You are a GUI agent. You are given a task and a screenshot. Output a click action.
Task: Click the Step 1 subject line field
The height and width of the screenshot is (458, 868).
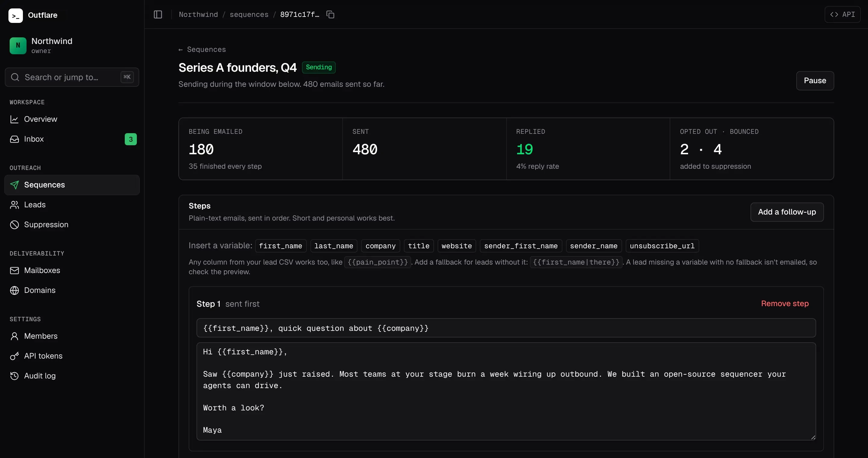(x=506, y=328)
